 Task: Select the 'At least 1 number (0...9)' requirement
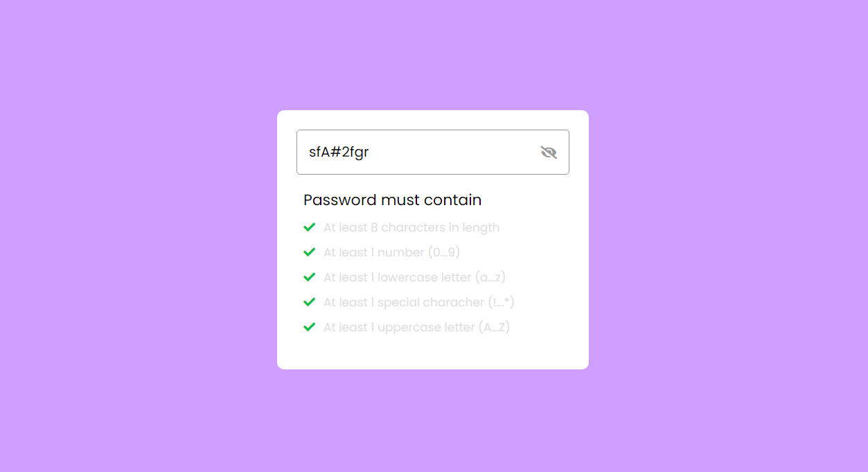pos(391,252)
